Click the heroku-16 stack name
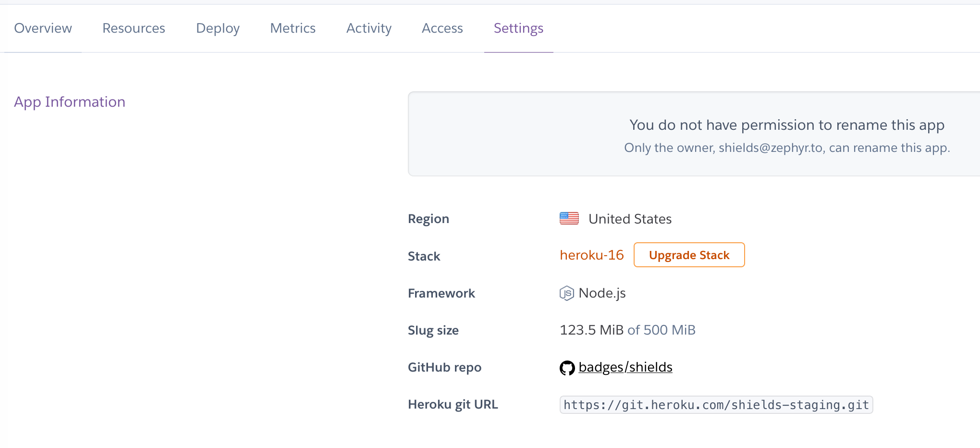 [591, 255]
